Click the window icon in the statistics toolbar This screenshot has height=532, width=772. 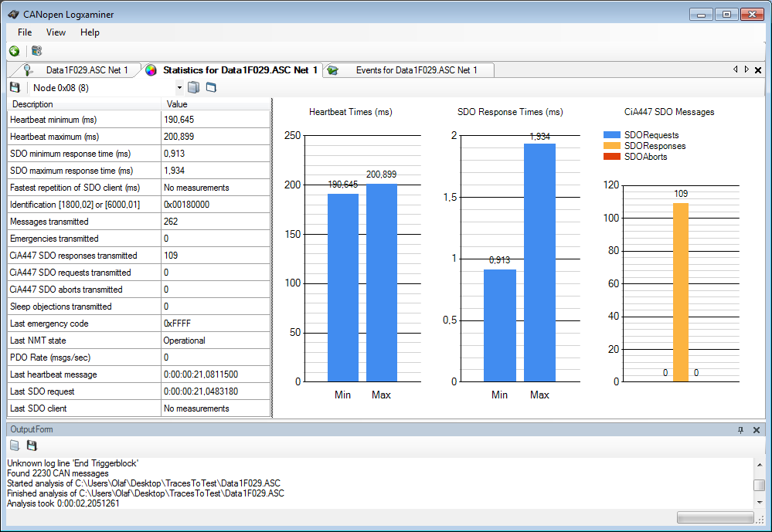click(x=211, y=87)
